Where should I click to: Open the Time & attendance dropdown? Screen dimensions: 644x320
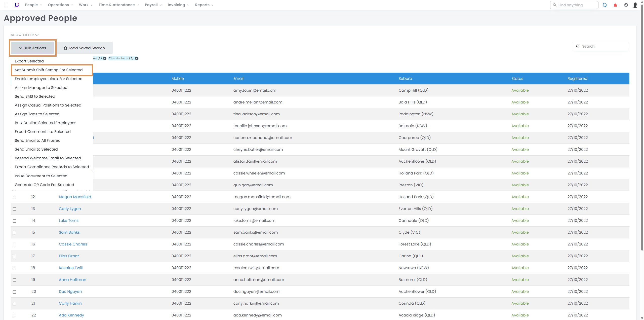click(118, 5)
